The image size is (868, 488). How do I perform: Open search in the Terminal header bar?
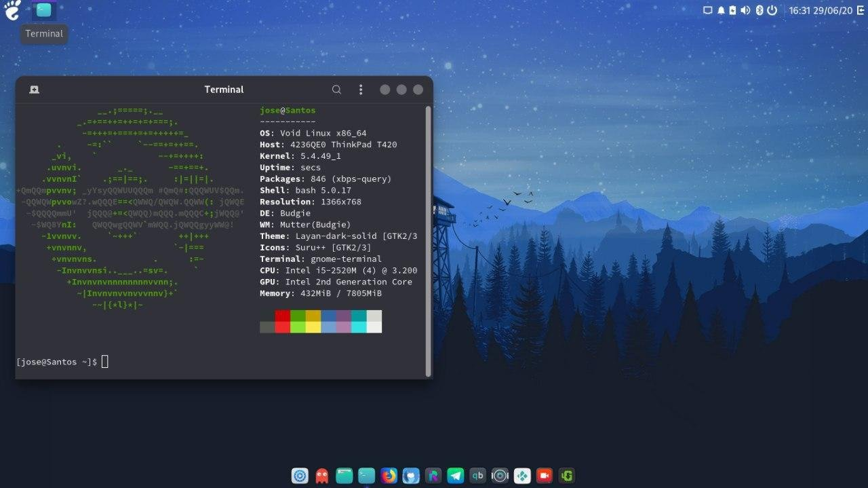tap(336, 90)
